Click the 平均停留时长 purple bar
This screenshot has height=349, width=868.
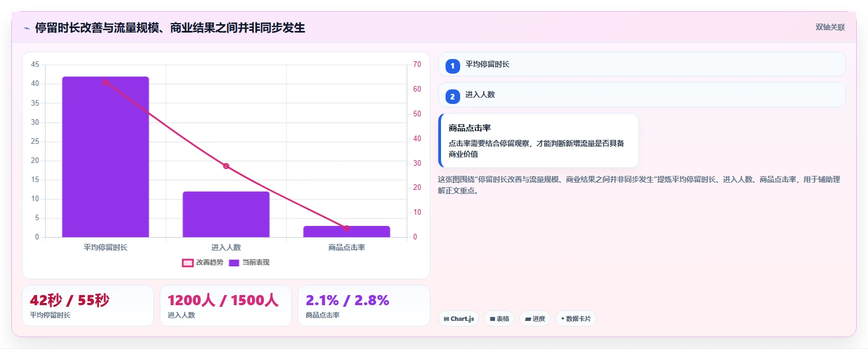(105, 157)
